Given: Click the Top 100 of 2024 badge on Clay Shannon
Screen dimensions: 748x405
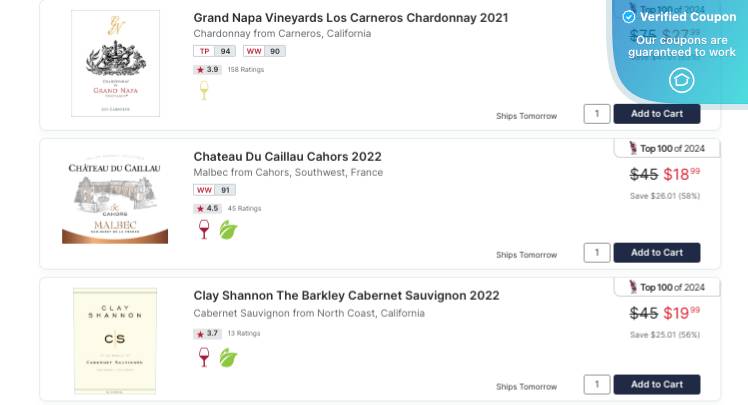Looking at the screenshot, I should tap(667, 288).
